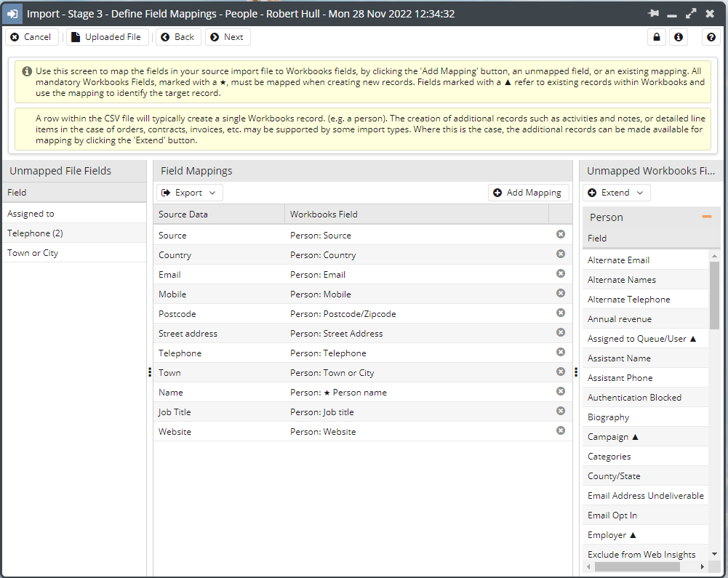
Task: Remove the Telephone field mapping
Action: [x=561, y=352]
